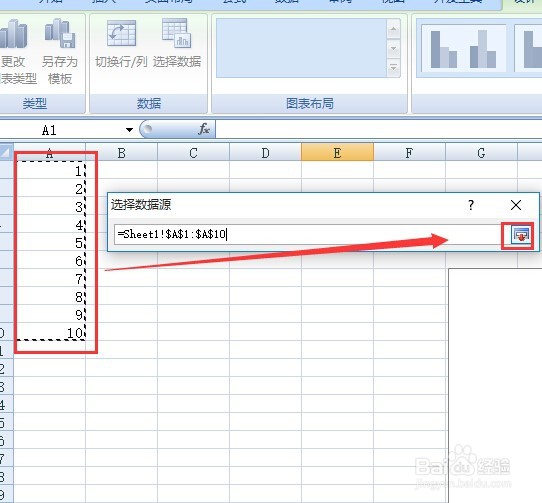The image size is (542, 503).
Task: Click cell containing value 6
Action: 49,260
